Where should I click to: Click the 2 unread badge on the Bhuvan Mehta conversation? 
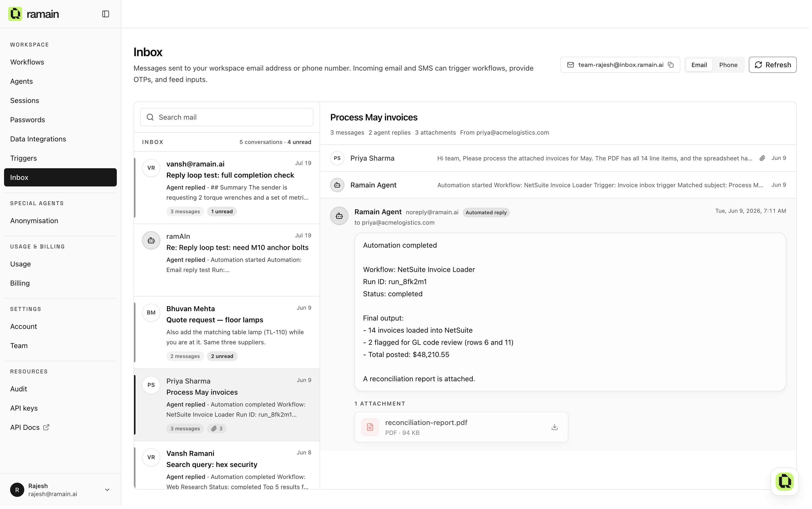(222, 356)
